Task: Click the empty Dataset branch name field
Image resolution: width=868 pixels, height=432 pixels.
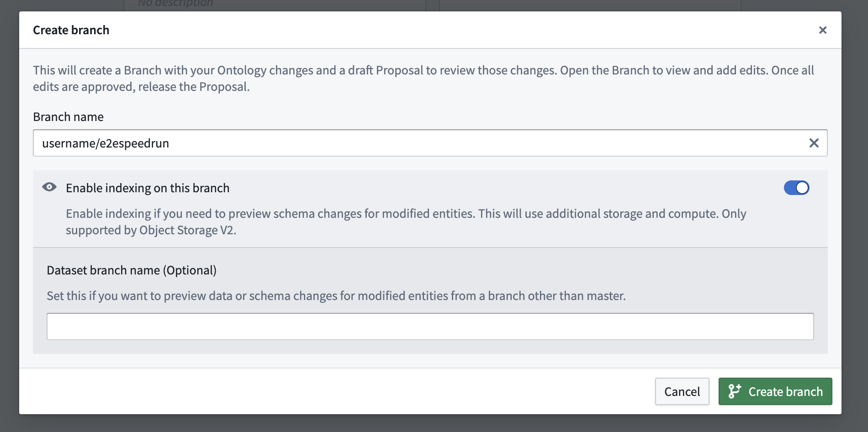Action: click(x=430, y=327)
